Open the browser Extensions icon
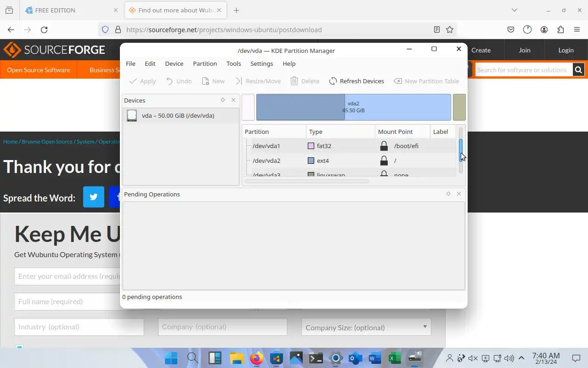Viewport: 588px width, 368px height. [x=560, y=29]
